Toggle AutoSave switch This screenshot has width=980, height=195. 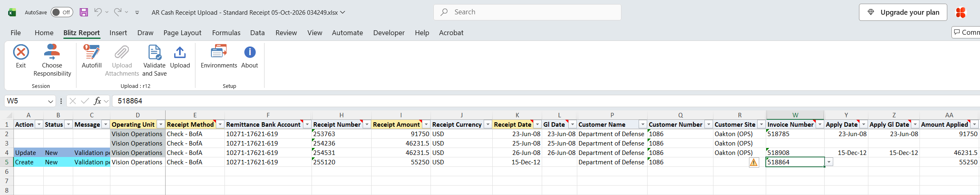(x=62, y=12)
